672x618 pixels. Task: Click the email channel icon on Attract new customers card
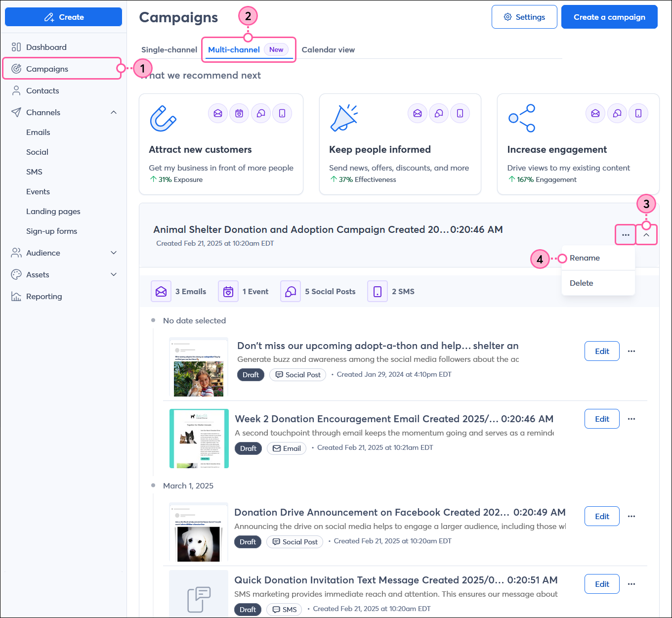pos(217,113)
